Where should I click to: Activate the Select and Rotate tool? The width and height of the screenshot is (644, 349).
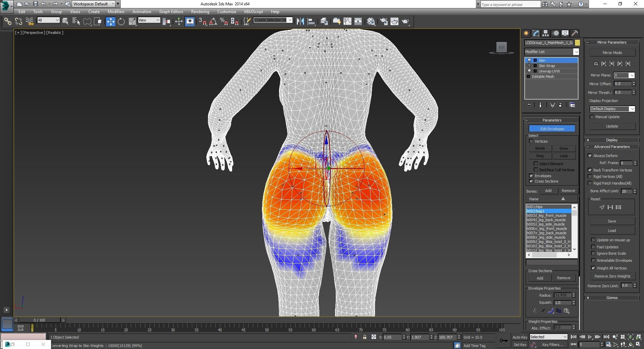pos(121,21)
